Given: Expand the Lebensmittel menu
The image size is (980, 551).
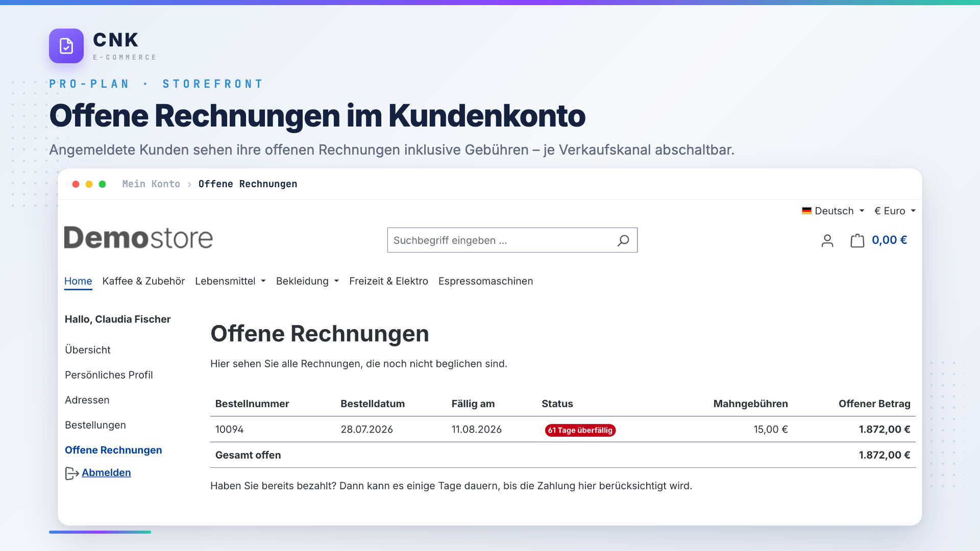Looking at the screenshot, I should [x=230, y=281].
